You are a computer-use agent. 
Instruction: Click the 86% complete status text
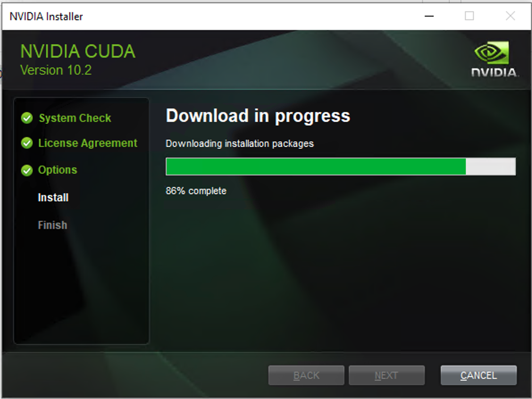(196, 191)
